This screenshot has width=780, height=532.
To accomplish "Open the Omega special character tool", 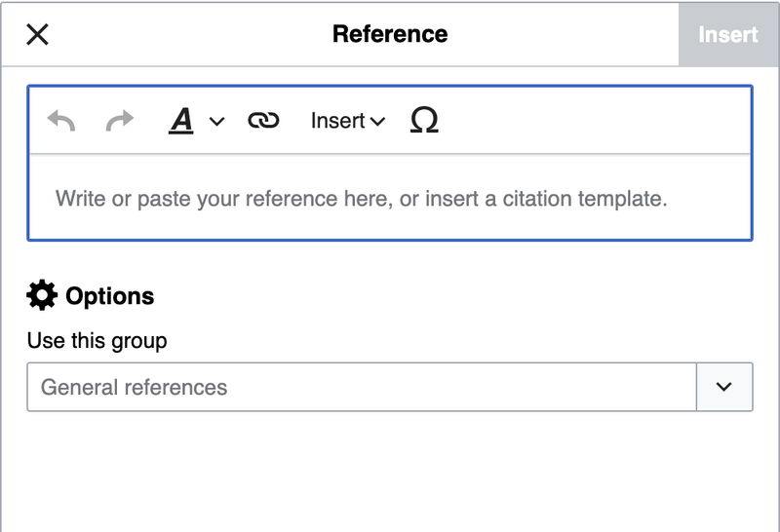I will (424, 121).
